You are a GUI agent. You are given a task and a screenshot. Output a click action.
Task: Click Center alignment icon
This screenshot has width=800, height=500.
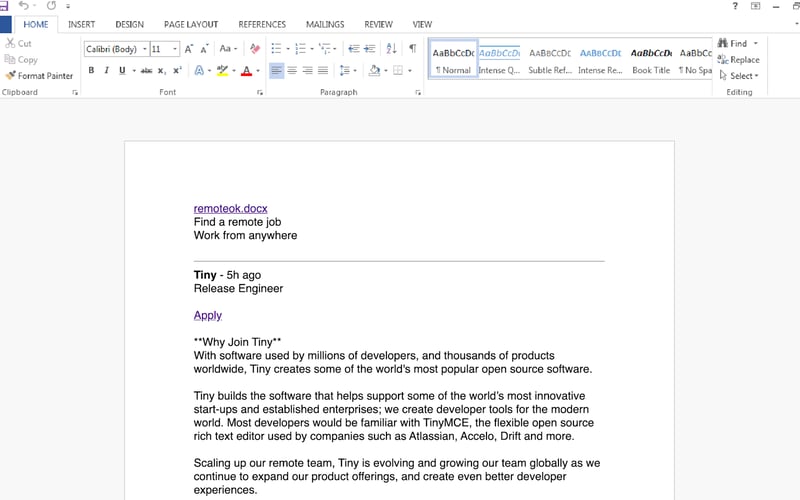click(x=292, y=70)
